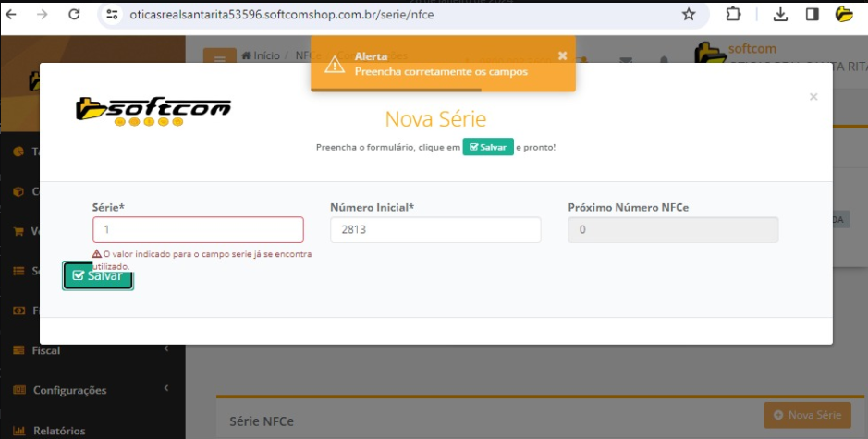Open Relatórios in the sidebar

[59, 430]
